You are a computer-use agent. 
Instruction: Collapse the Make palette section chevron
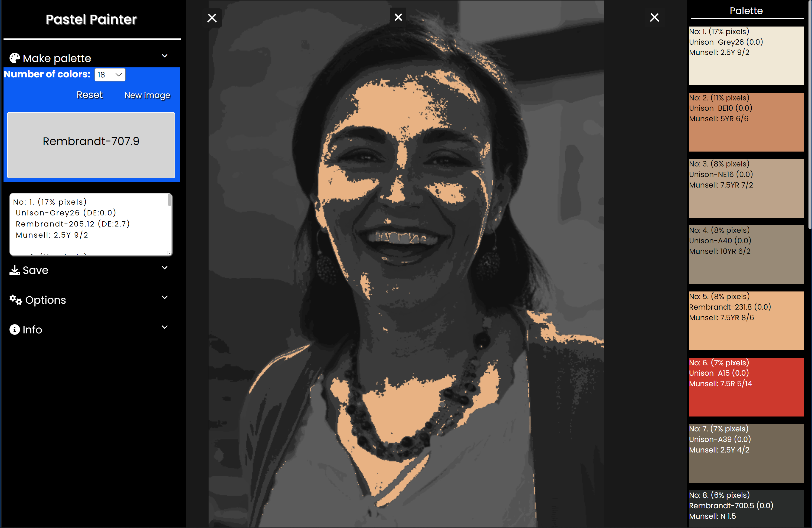point(165,56)
